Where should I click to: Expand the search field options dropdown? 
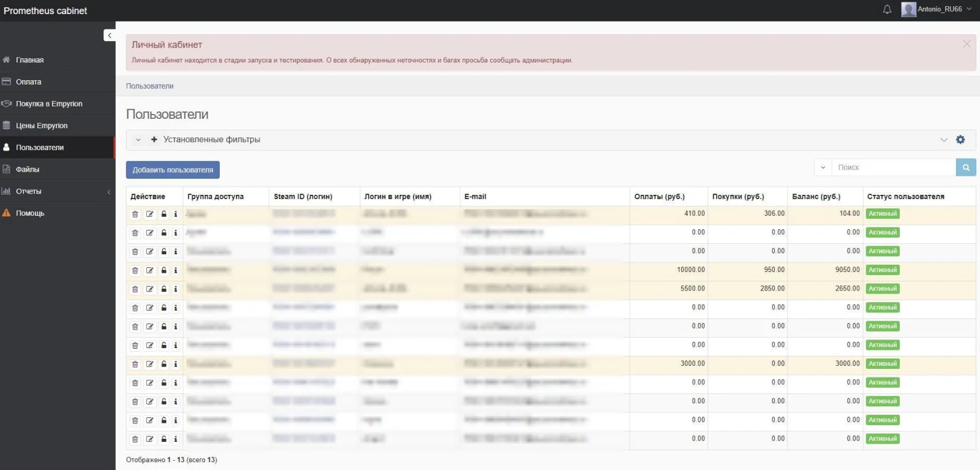coord(823,167)
